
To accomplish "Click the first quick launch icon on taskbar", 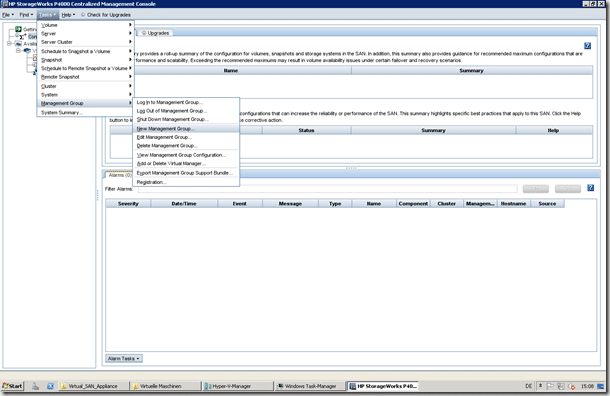I will [35, 386].
